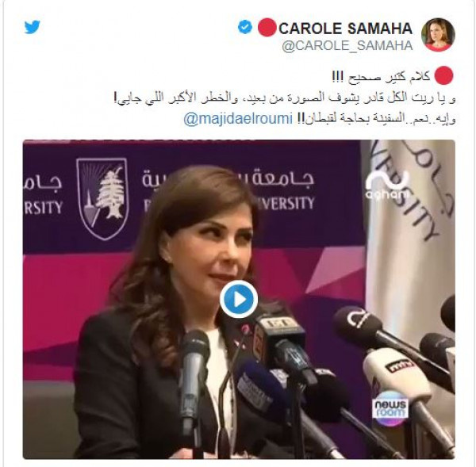
Task: Open Twitter via the blue bird logo
Action: click(33, 27)
